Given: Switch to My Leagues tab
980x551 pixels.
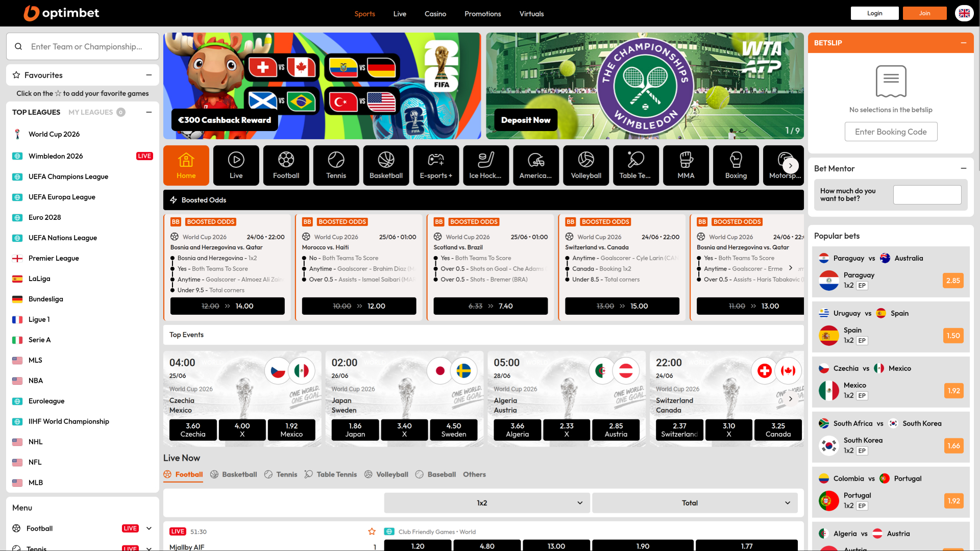Looking at the screenshot, I should click(x=96, y=112).
